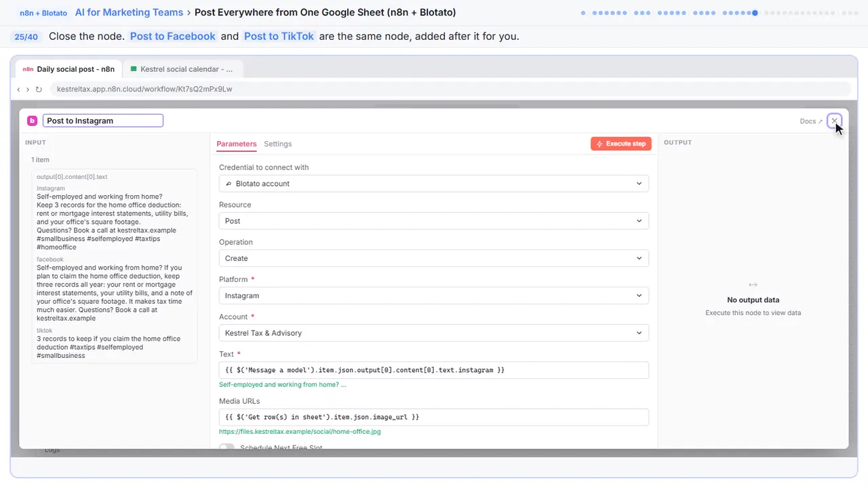Click the Sheets icon on Kestrel social calendar tab
Viewport: 868px width, 488px height.
coord(134,69)
